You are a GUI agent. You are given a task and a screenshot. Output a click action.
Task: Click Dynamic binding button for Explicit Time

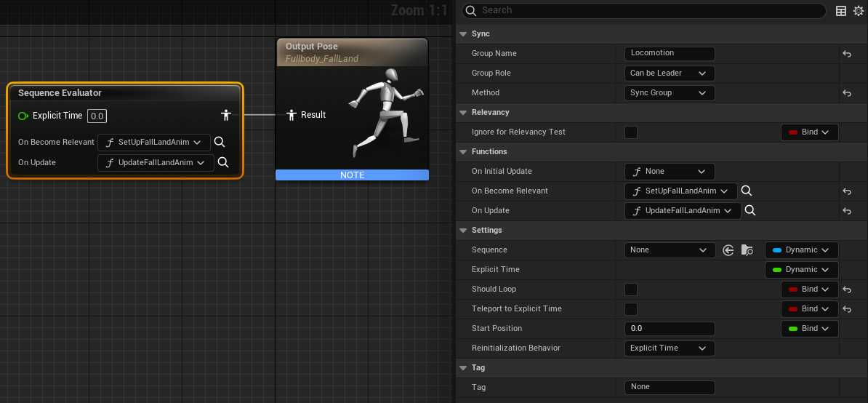point(801,270)
